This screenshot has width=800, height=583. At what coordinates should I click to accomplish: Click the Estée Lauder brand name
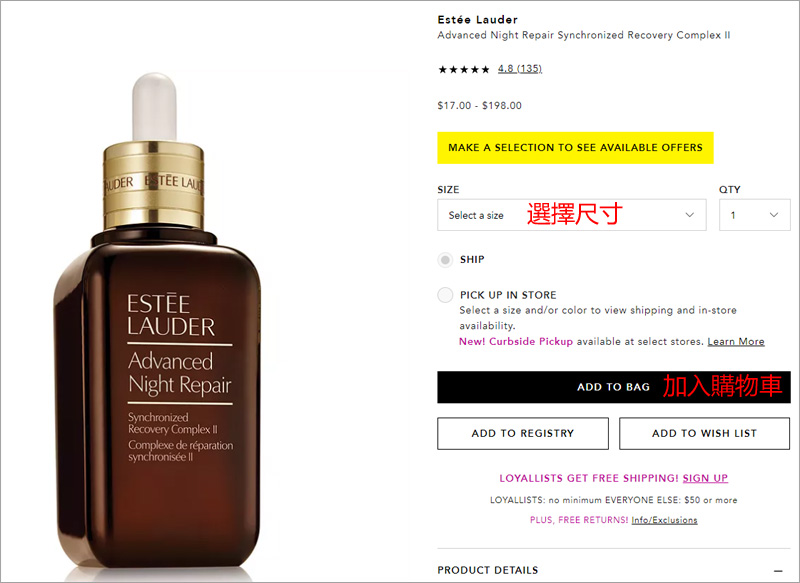[478, 20]
